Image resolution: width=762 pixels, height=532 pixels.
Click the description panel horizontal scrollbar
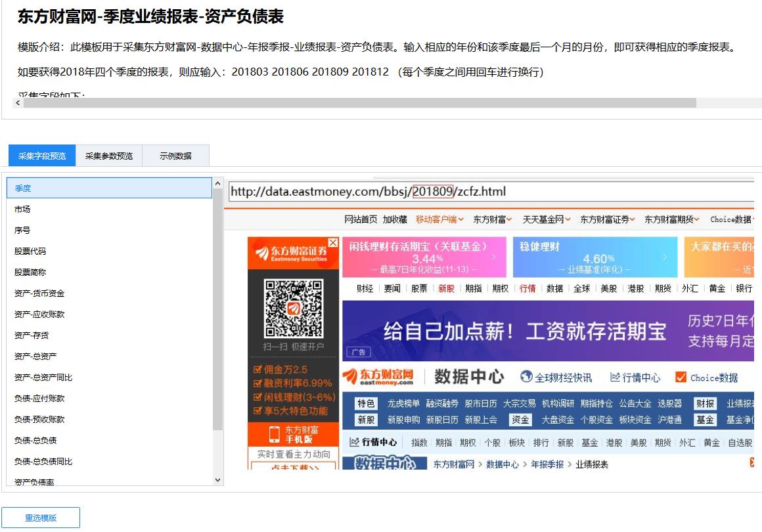click(359, 103)
